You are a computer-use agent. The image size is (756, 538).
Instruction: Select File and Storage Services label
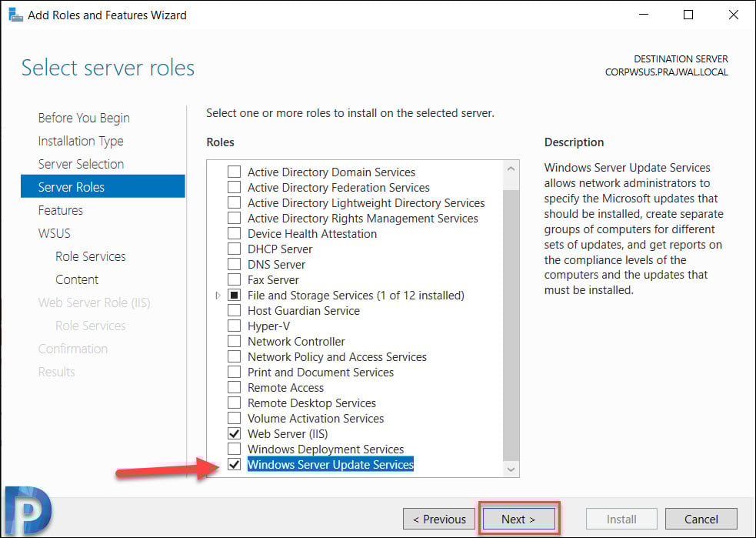pos(356,296)
